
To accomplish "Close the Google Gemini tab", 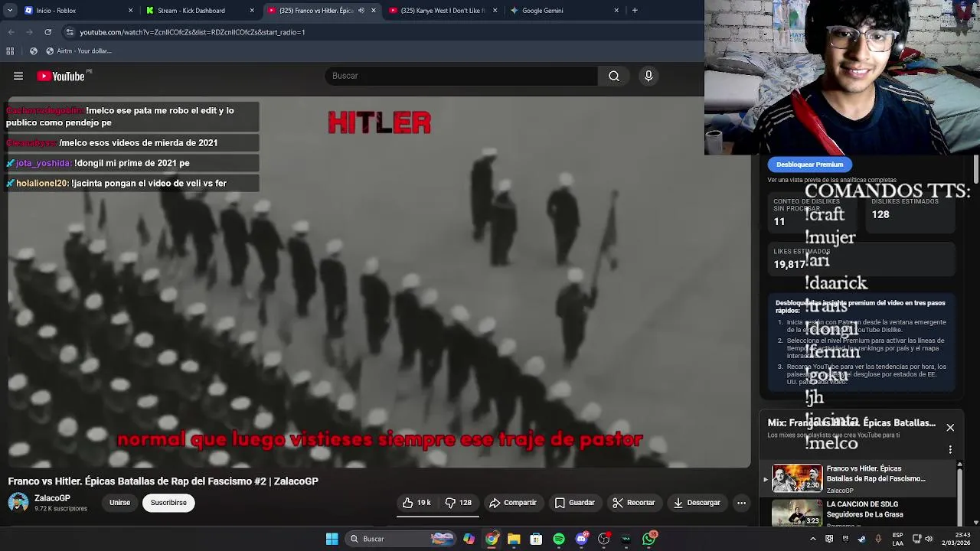I will [616, 11].
